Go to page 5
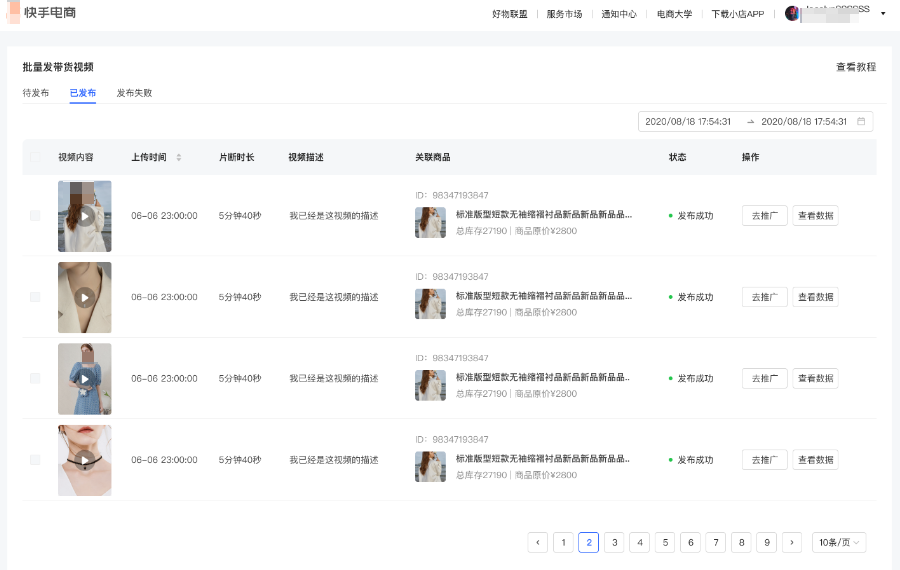900x570 pixels. tap(665, 542)
